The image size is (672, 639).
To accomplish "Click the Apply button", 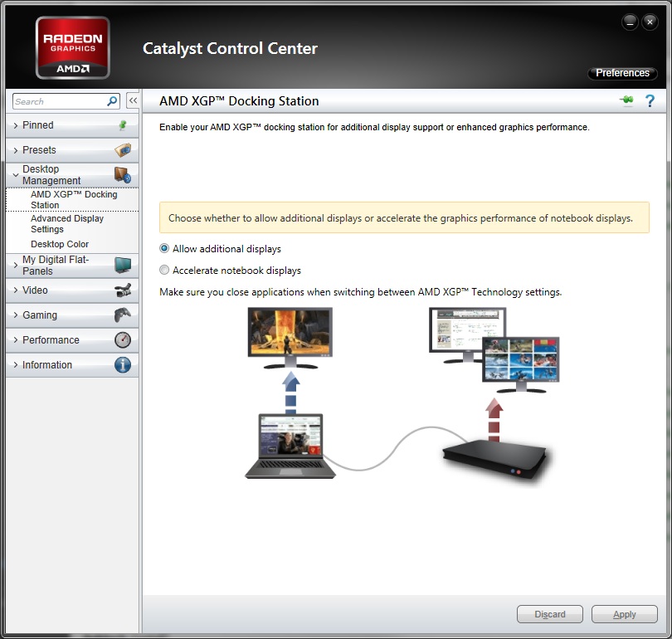I will [x=625, y=614].
